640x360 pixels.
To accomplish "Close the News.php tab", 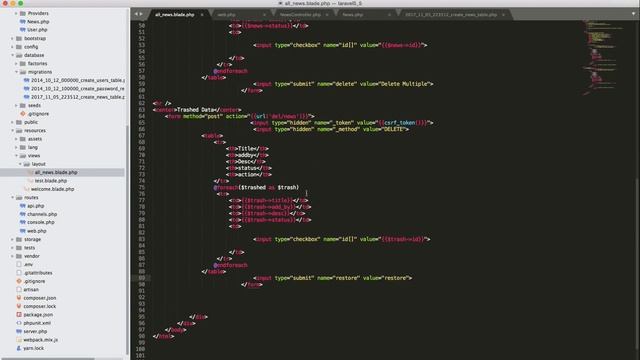I will point(389,15).
